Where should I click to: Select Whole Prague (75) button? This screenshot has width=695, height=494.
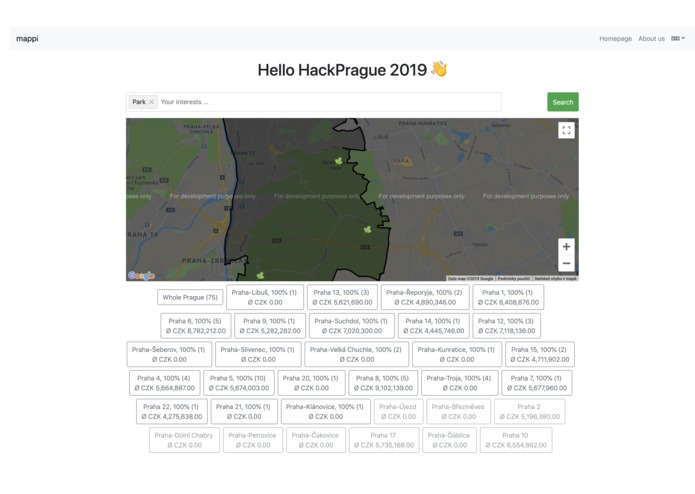pos(190,297)
